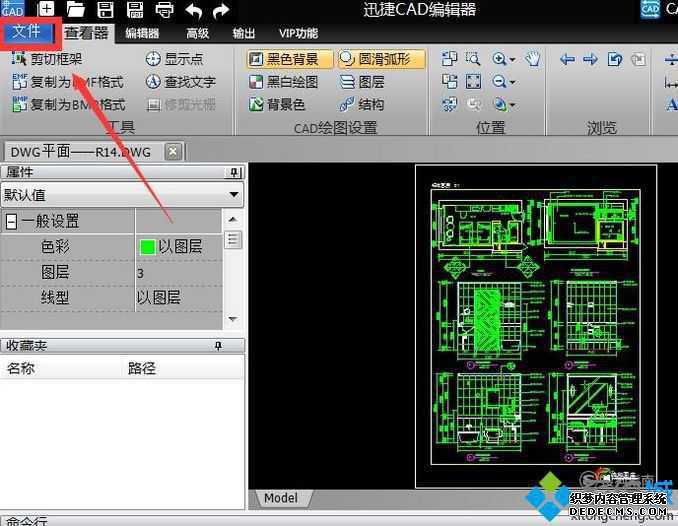Open the 图层 layers dialog
Viewport: 678px width, 526px height.
point(361,82)
